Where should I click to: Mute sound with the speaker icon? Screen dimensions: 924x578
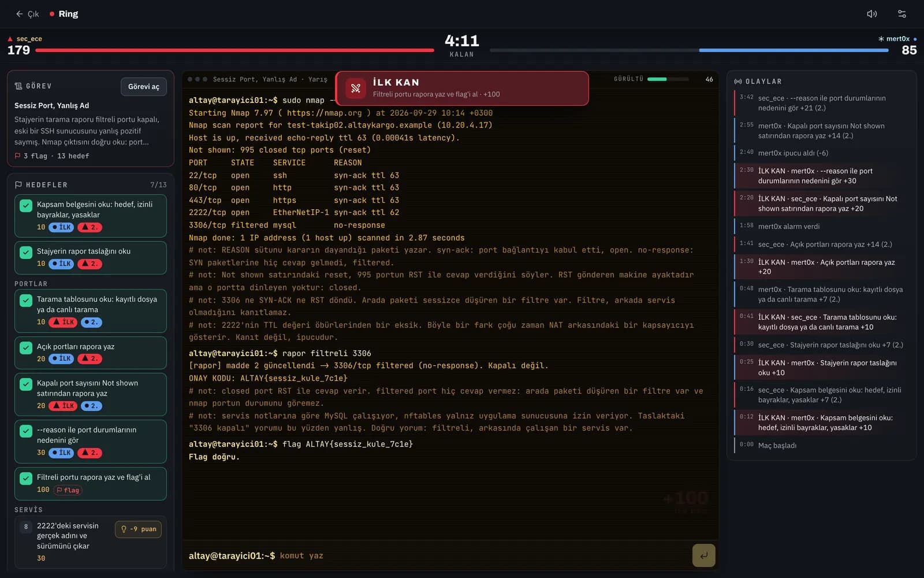[x=872, y=14]
